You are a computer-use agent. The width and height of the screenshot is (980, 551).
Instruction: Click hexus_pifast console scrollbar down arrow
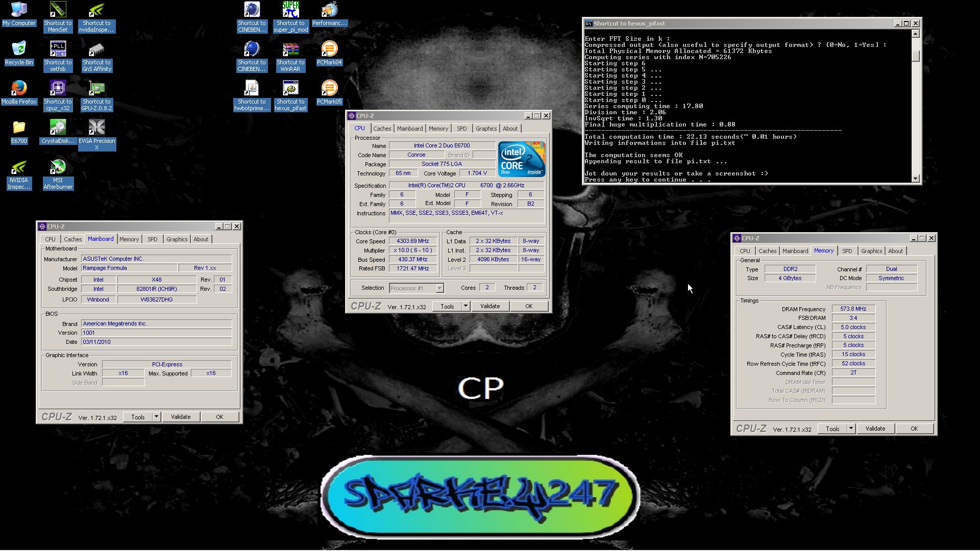point(916,179)
